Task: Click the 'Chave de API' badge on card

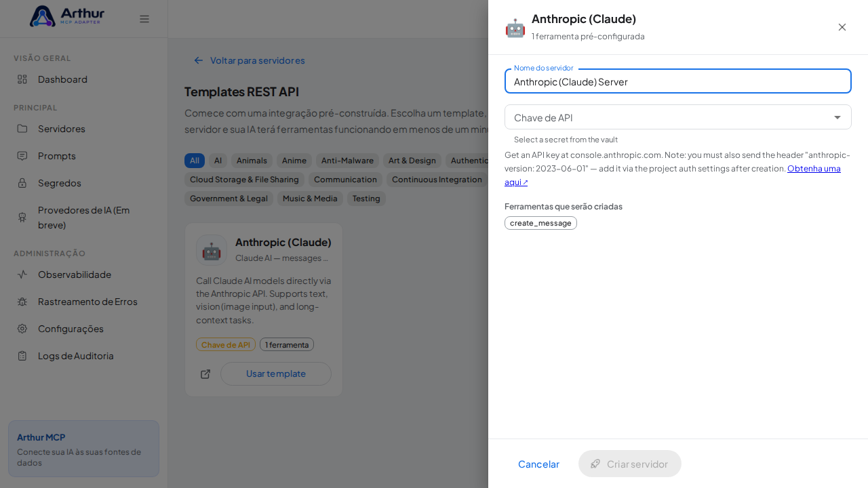Action: 226,345
